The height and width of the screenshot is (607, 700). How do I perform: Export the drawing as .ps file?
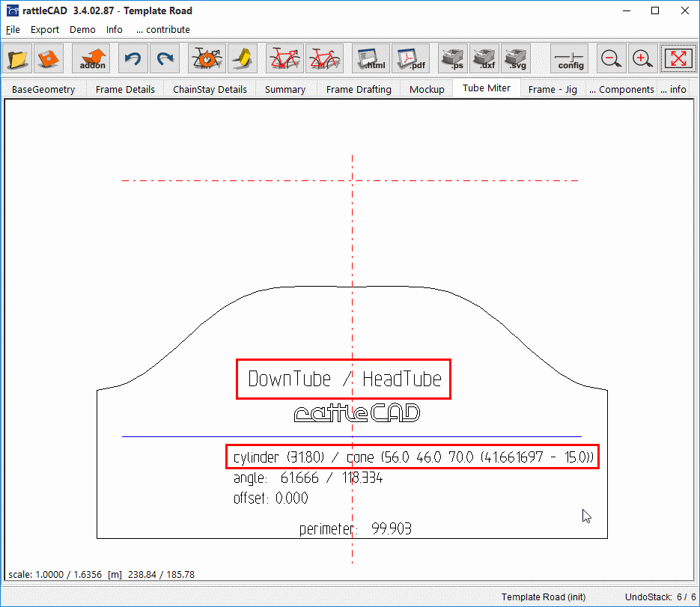coord(453,58)
